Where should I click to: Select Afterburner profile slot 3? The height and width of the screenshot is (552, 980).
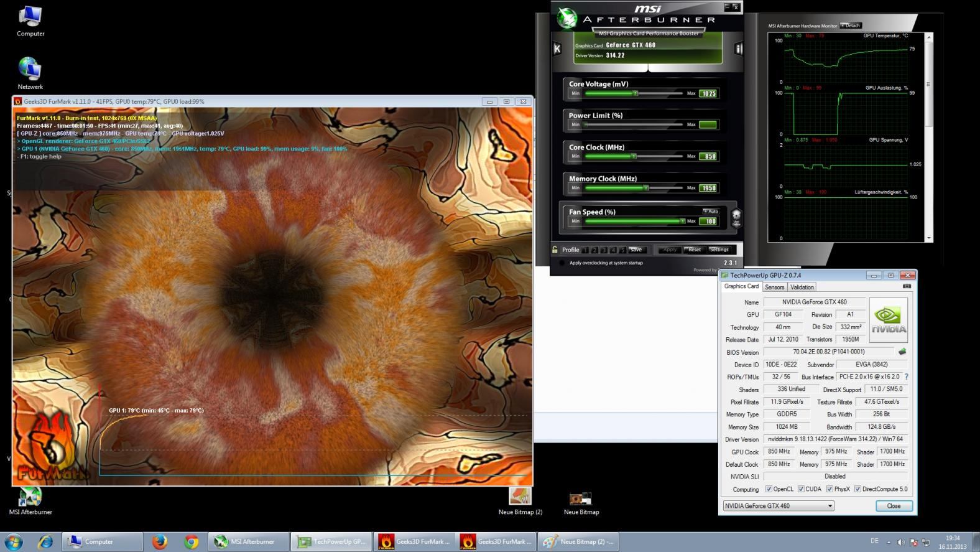pyautogui.click(x=604, y=250)
